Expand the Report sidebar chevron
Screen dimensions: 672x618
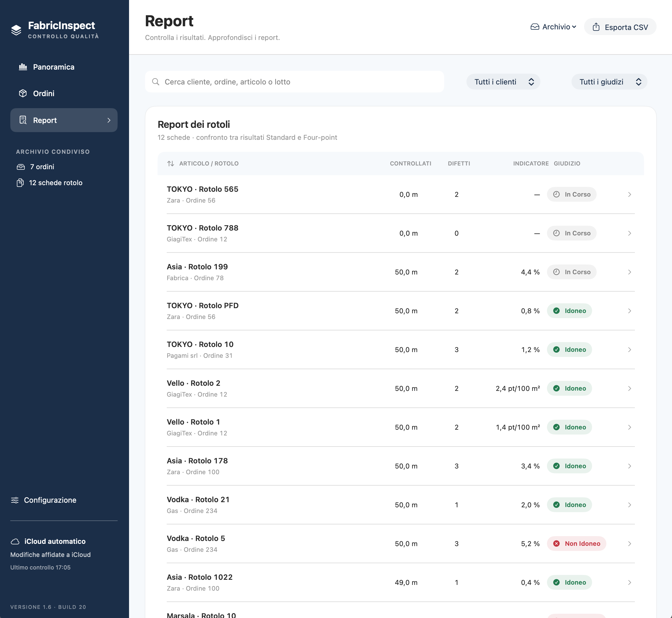(109, 120)
